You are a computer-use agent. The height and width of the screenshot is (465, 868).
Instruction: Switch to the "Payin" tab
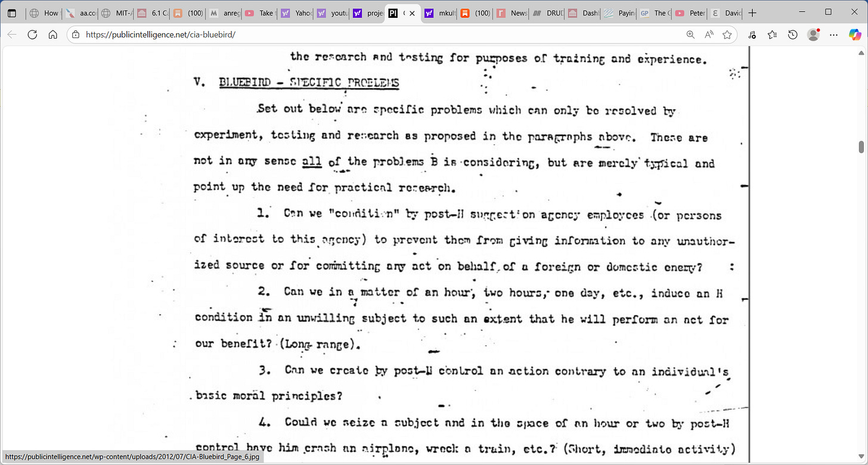click(617, 13)
